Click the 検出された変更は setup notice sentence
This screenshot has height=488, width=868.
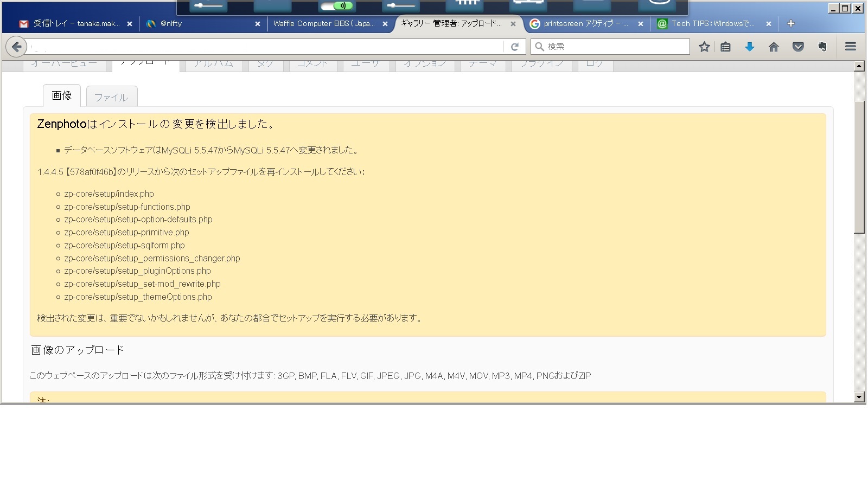point(231,318)
